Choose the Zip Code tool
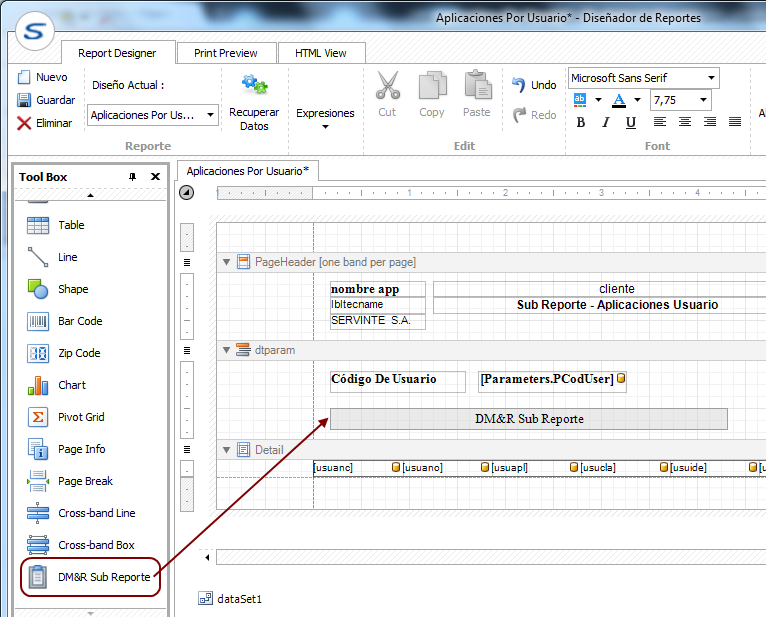Screen dimensions: 766x617 [x=78, y=353]
